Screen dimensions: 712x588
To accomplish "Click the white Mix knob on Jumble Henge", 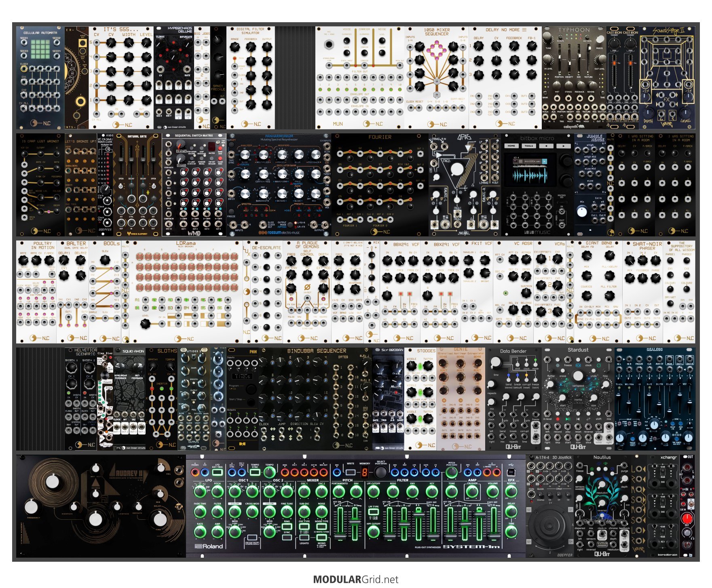I will [x=582, y=212].
